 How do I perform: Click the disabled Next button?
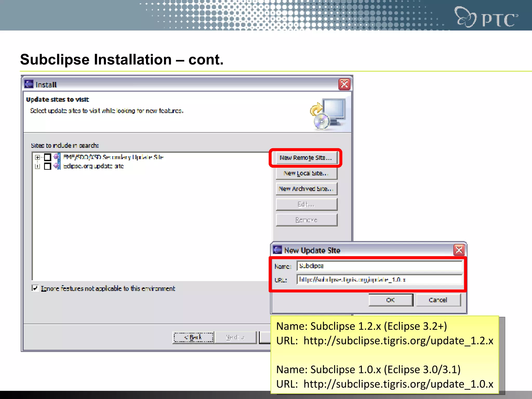236,337
